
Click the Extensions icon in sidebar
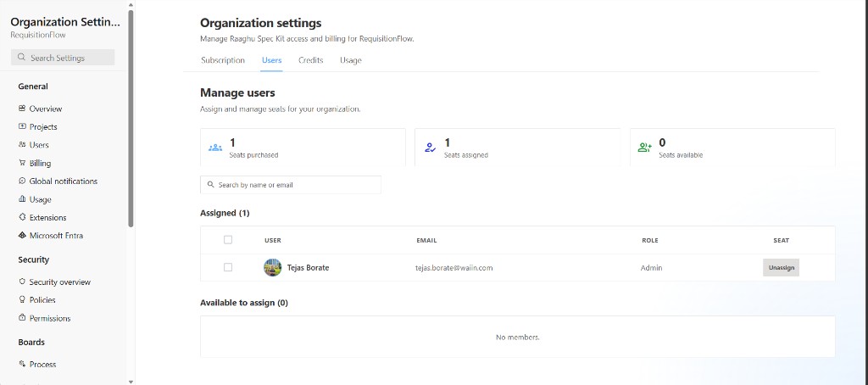[x=22, y=217]
